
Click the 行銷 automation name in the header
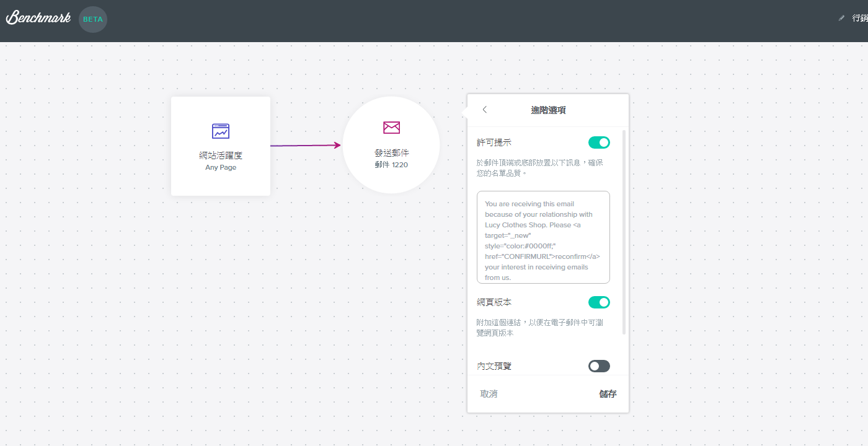(859, 19)
